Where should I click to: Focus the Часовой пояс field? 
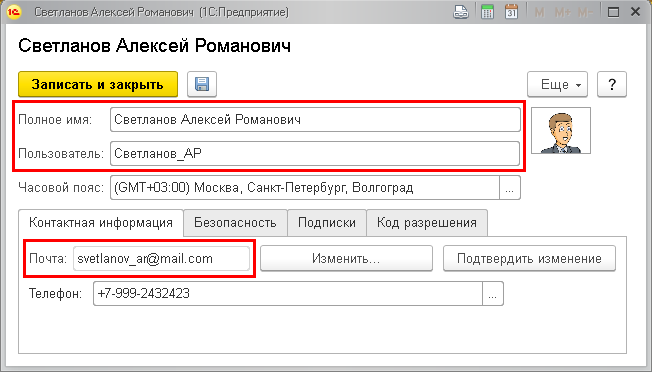305,188
